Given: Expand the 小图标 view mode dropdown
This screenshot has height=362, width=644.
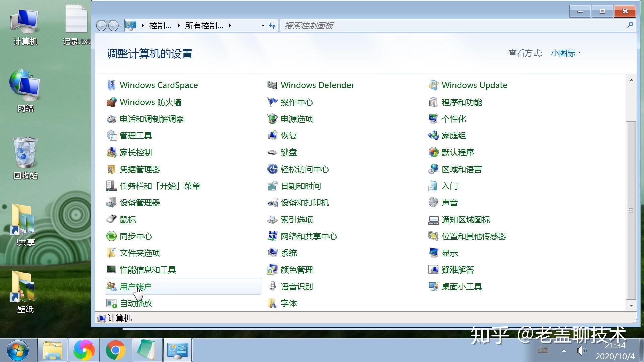Looking at the screenshot, I should [566, 53].
